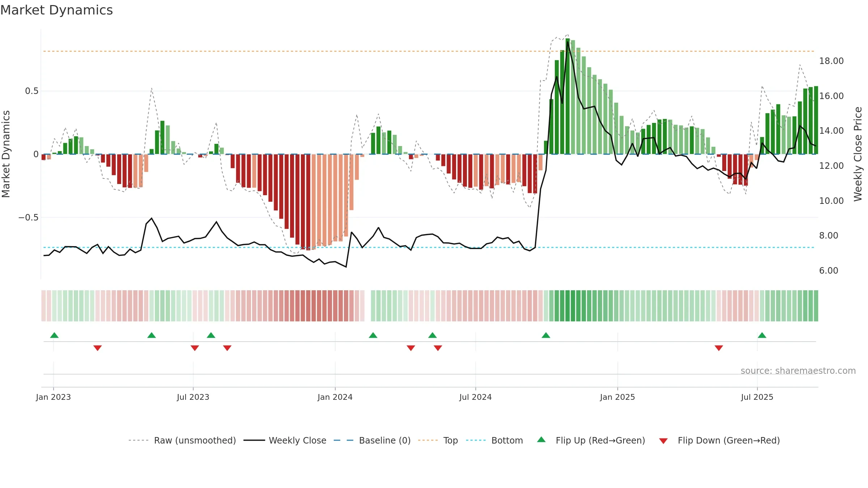The width and height of the screenshot is (868, 488).
Task: Click the 18.00 price tick label
Action: pyautogui.click(x=831, y=61)
